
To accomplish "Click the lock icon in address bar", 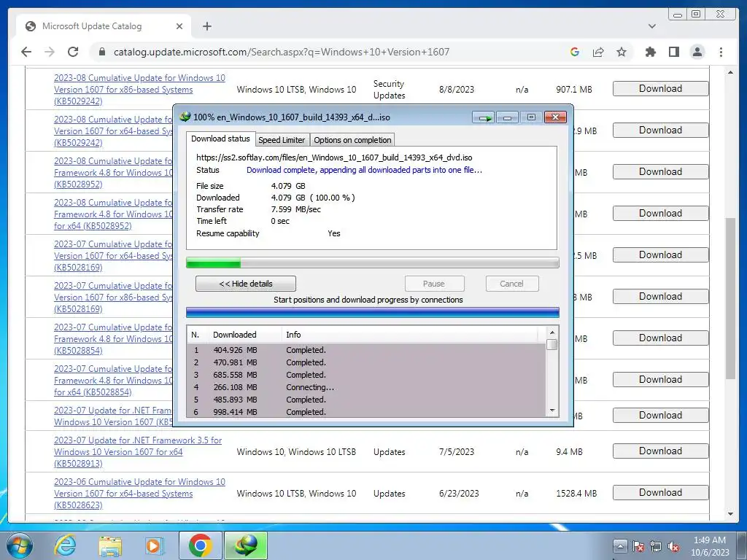I will click(x=101, y=52).
